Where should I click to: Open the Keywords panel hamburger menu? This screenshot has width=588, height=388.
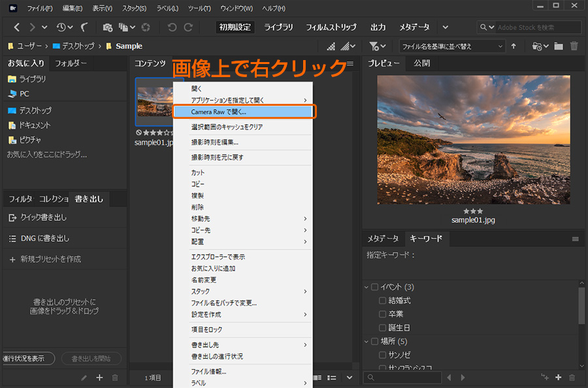(x=575, y=239)
